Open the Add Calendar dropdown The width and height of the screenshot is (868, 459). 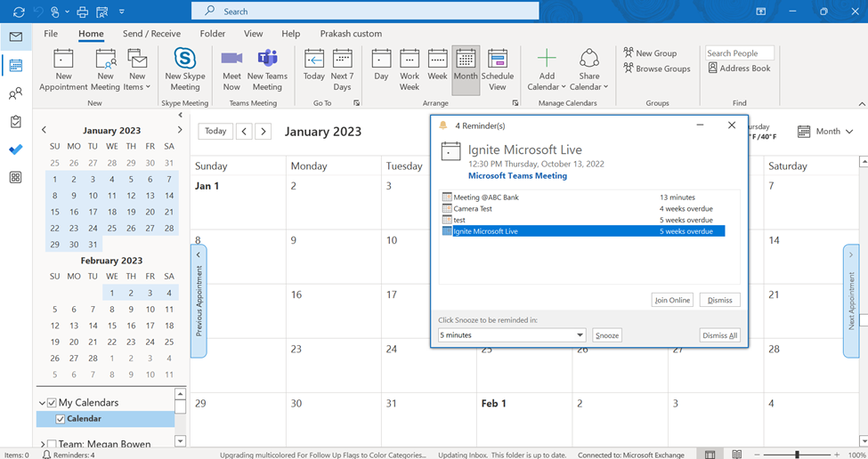click(x=547, y=69)
